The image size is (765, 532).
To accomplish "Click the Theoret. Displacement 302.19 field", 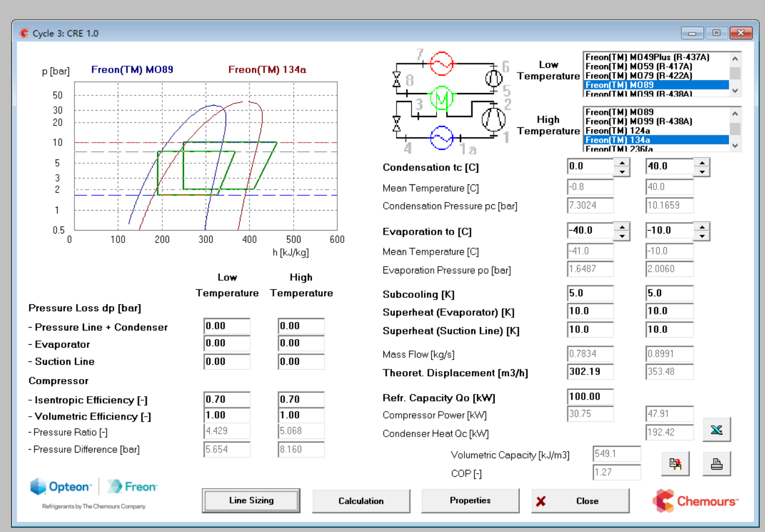I will pyautogui.click(x=590, y=372).
